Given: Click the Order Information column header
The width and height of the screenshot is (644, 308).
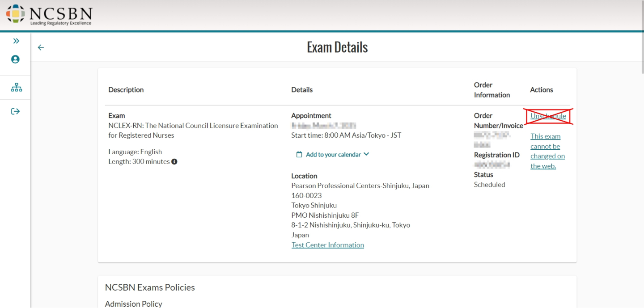Looking at the screenshot, I should (x=492, y=90).
